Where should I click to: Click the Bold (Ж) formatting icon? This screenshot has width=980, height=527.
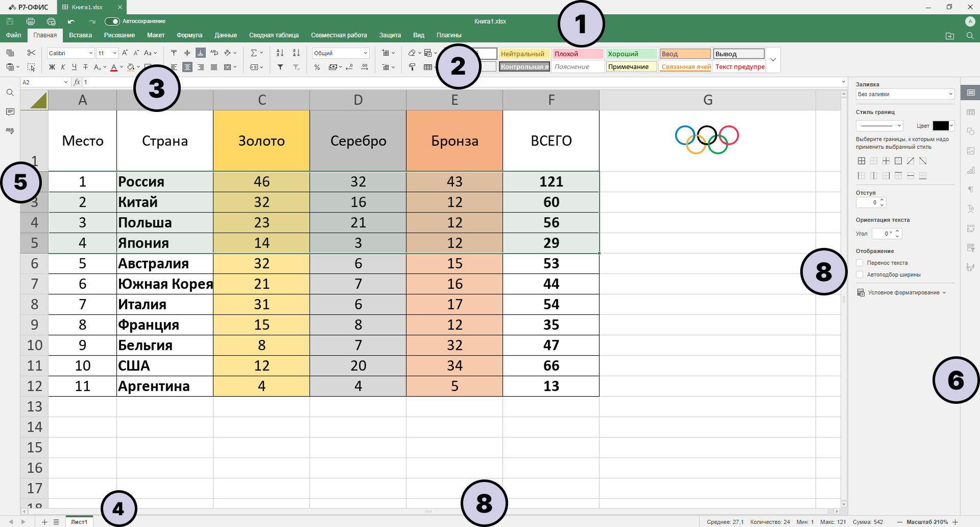[52, 67]
